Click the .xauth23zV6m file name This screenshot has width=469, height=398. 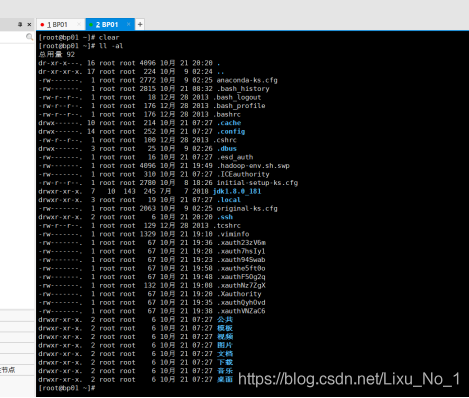pos(241,243)
